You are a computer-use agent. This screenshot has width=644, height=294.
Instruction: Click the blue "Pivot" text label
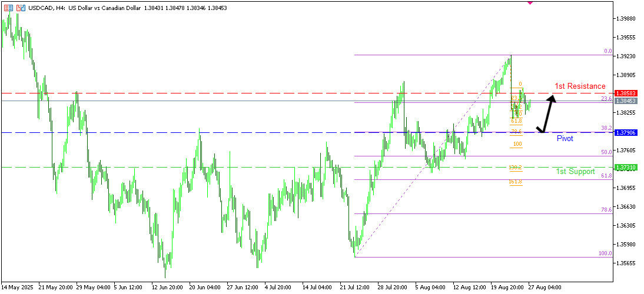tap(565, 139)
